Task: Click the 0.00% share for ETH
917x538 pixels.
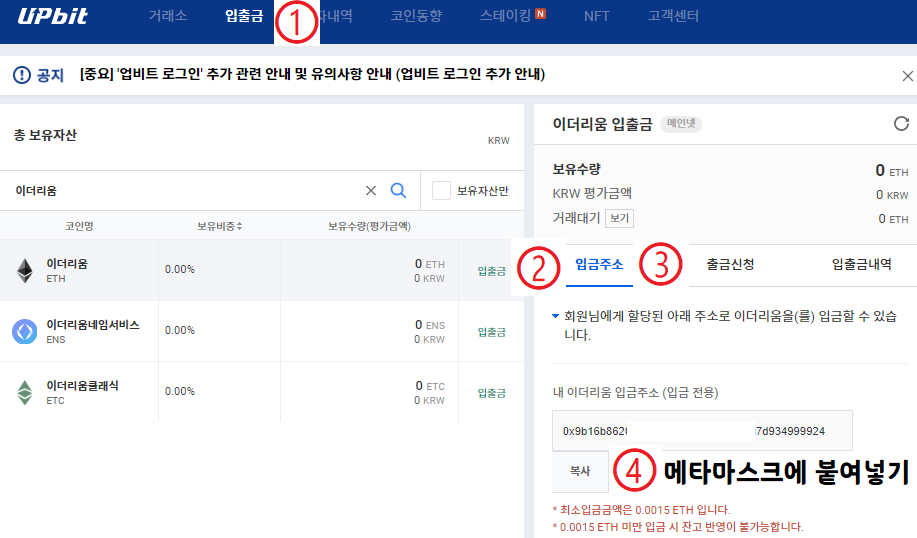Action: pos(180,270)
